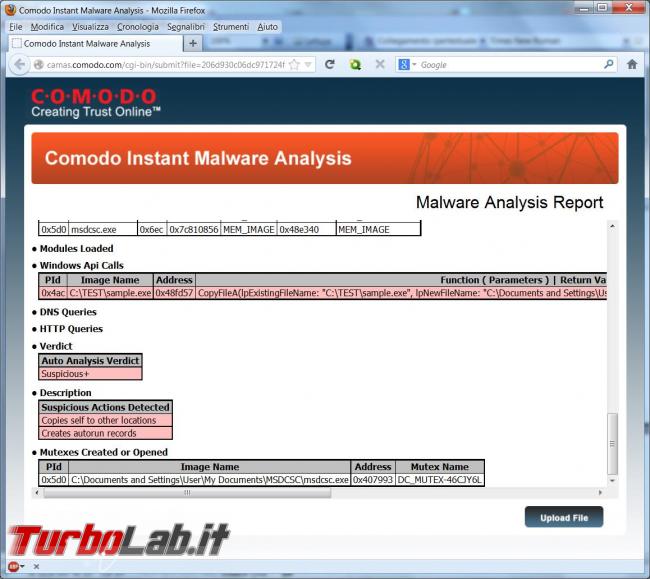Click the Windows Api Calls heading
The width and height of the screenshot is (650, 579).
[82, 265]
